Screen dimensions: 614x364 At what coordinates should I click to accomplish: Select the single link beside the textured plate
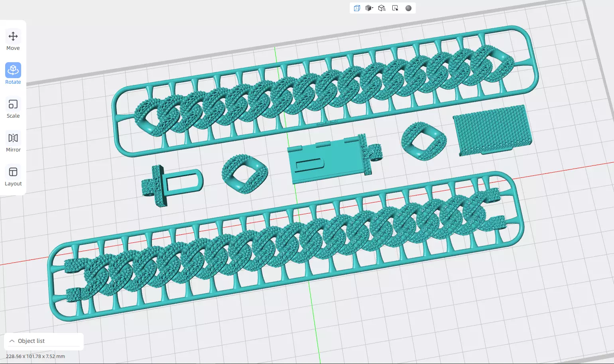pos(424,141)
